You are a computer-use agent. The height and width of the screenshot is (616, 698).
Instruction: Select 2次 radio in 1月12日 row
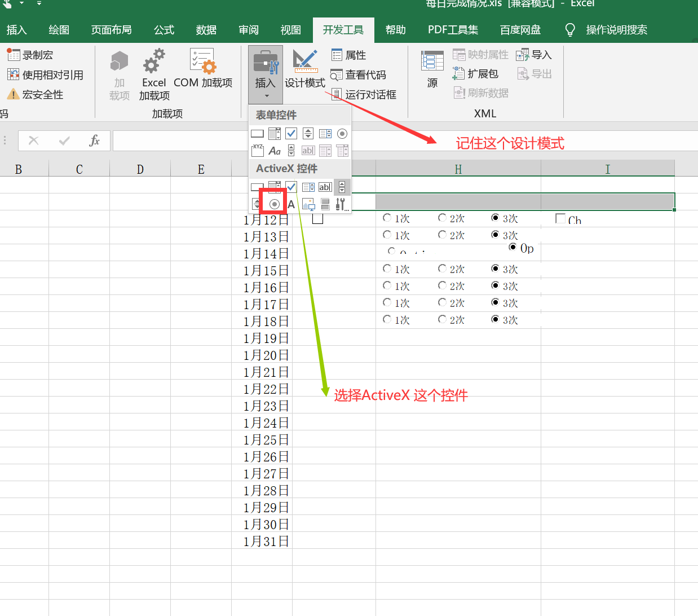pos(442,218)
